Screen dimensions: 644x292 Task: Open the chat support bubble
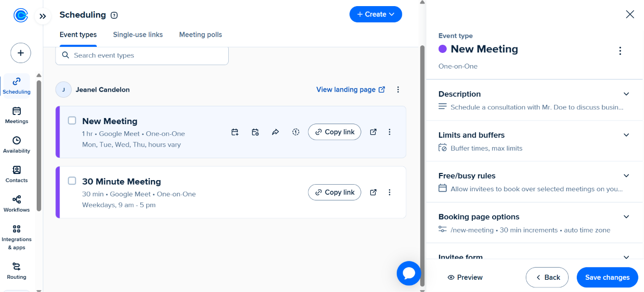tap(409, 273)
